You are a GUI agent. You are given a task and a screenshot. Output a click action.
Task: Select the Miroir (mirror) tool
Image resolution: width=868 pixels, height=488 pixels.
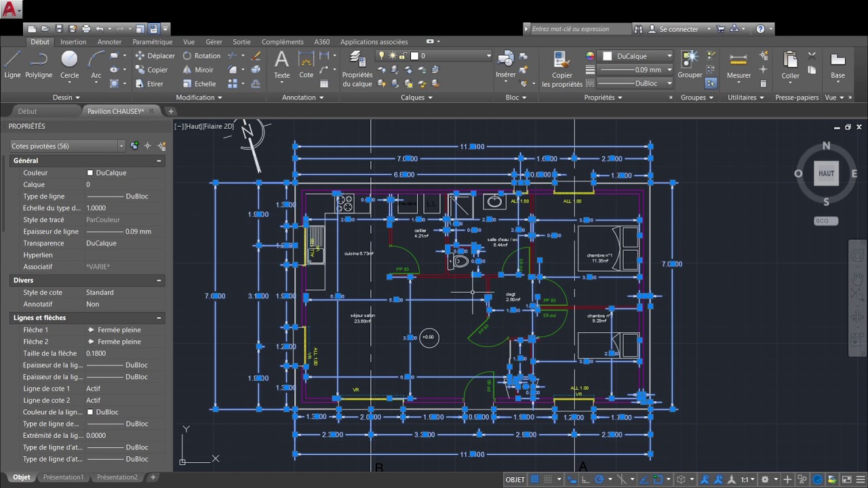click(x=198, y=70)
